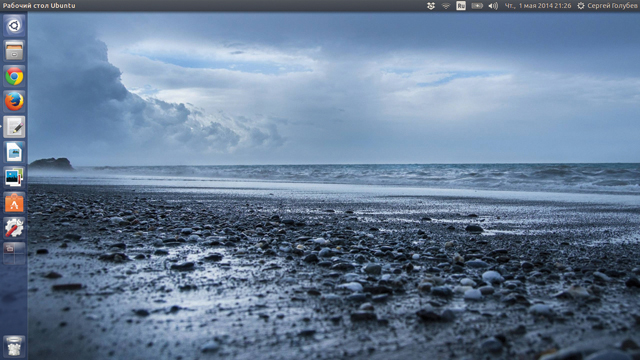Launch the Files manager from launcher
The width and height of the screenshot is (640, 360).
[x=14, y=51]
